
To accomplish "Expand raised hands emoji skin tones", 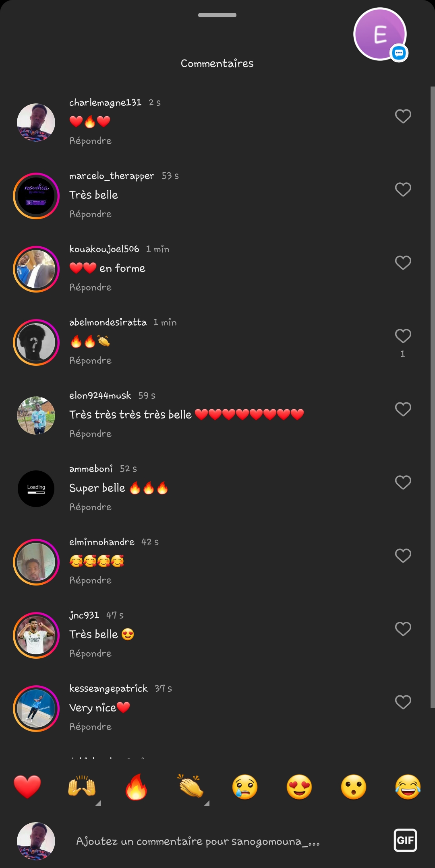I will [97, 803].
